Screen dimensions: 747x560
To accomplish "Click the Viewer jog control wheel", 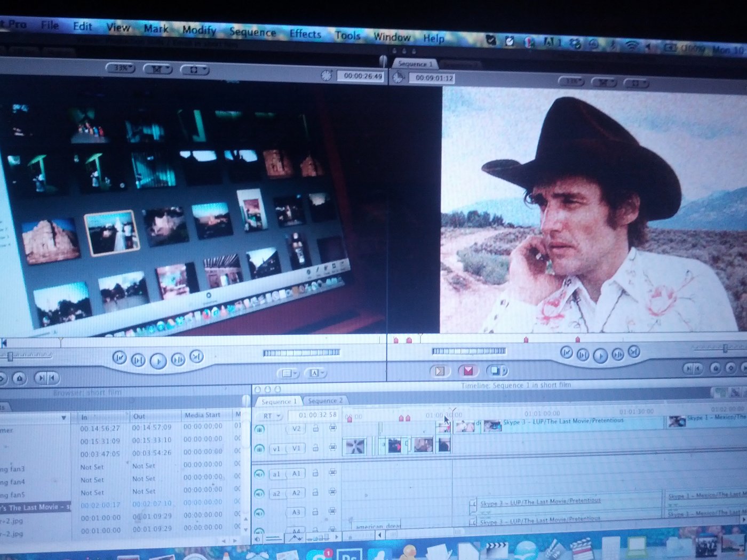I will pyautogui.click(x=301, y=353).
